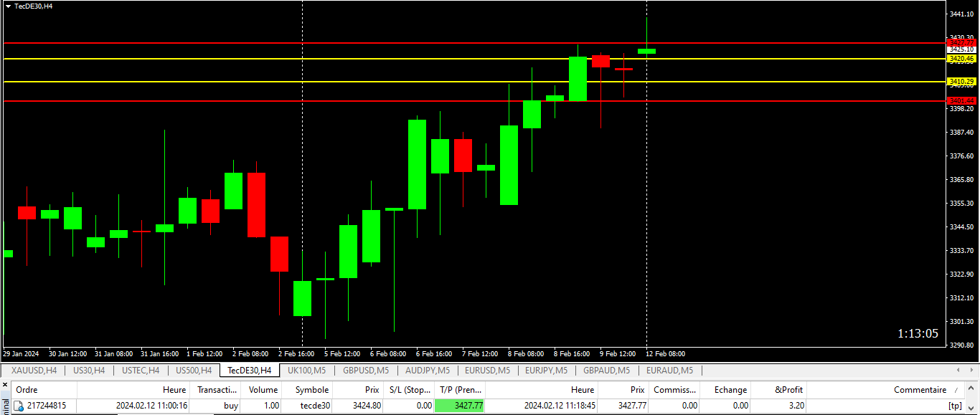Close the terminal panel with the x button
The width and height of the screenshot is (980, 415).
[x=6, y=386]
